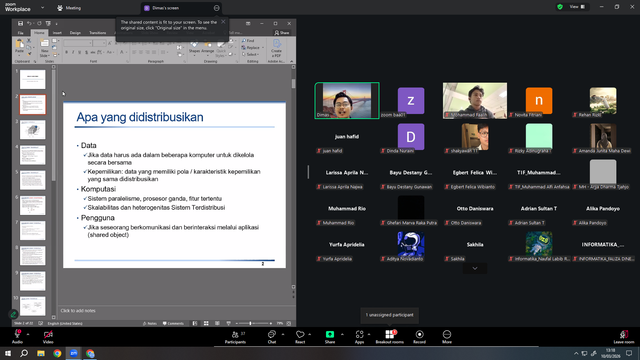Screen dimensions: 640x360
Task: Start recording with Record button
Action: point(419,337)
